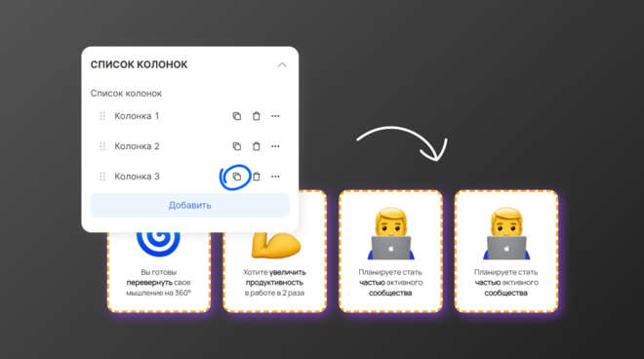This screenshot has height=359, width=644.
Task: Select the last duplicated сообщества card
Action: point(506,251)
